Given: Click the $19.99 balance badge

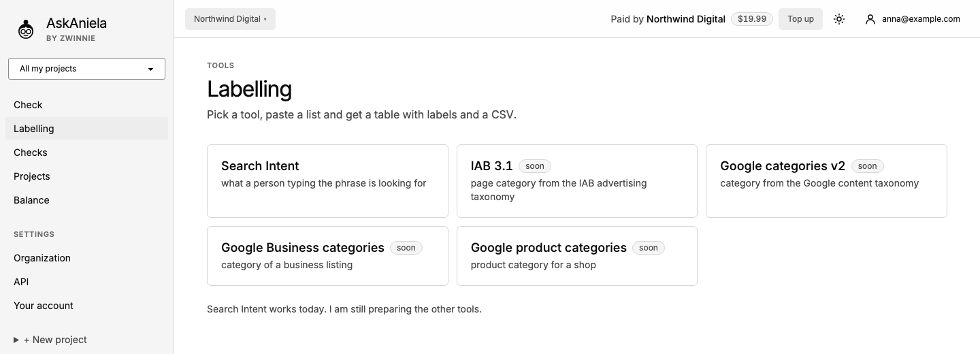Looking at the screenshot, I should click(x=752, y=19).
